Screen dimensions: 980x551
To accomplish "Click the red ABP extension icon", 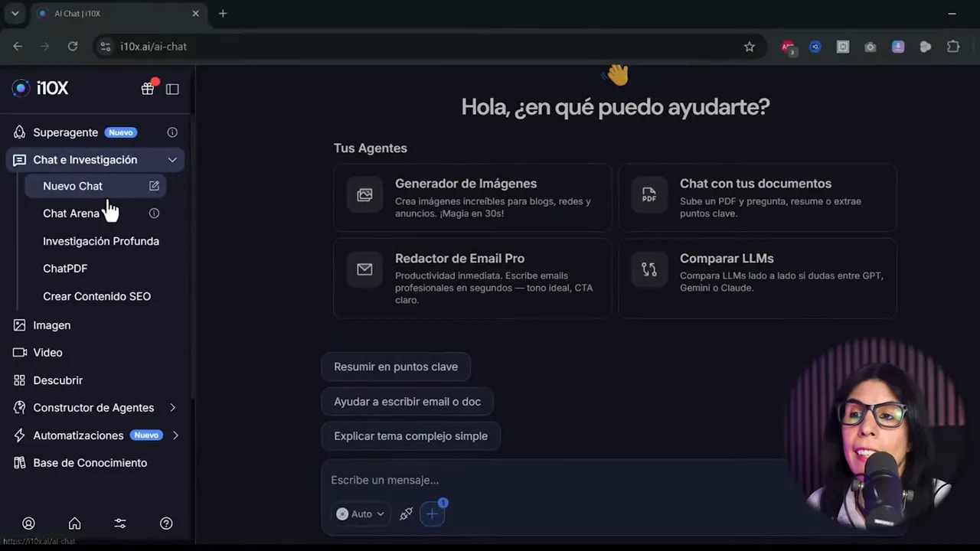I will point(788,47).
